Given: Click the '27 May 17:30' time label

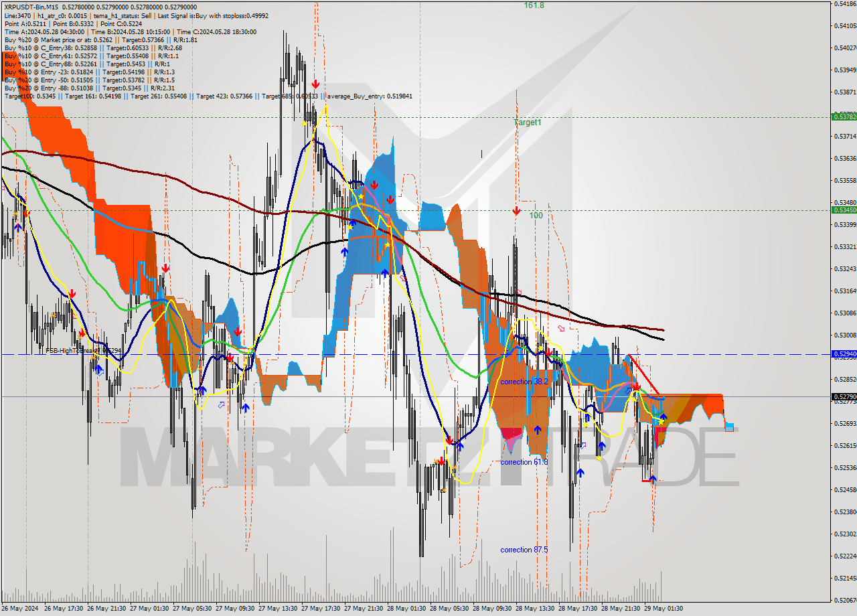Looking at the screenshot, I should pyautogui.click(x=321, y=609).
